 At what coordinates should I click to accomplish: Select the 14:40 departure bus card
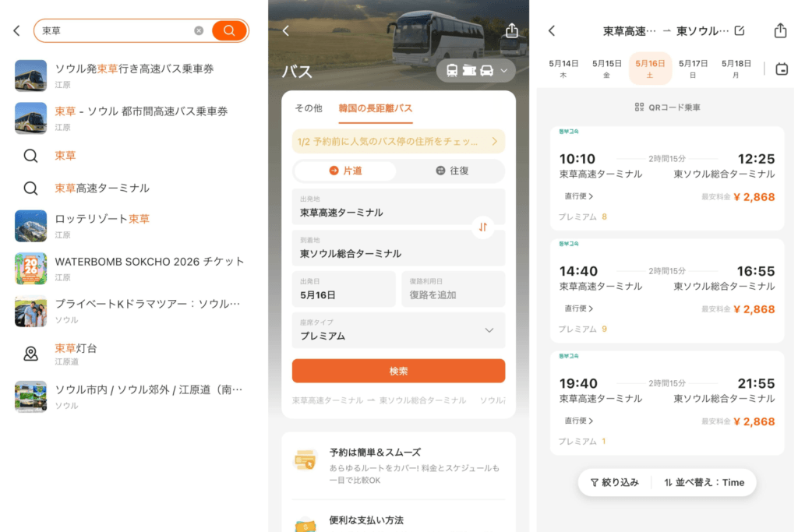pos(667,291)
